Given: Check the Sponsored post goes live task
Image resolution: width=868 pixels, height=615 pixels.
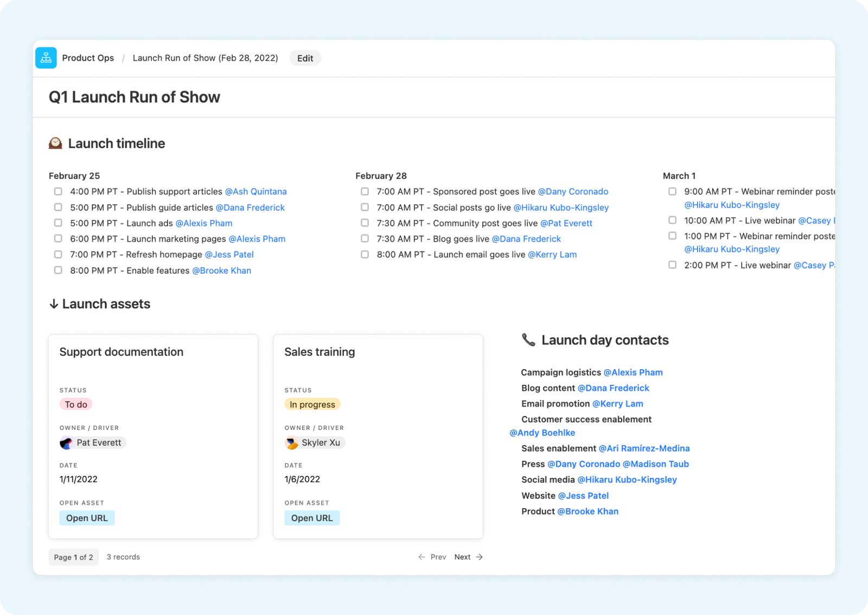Looking at the screenshot, I should tap(365, 192).
